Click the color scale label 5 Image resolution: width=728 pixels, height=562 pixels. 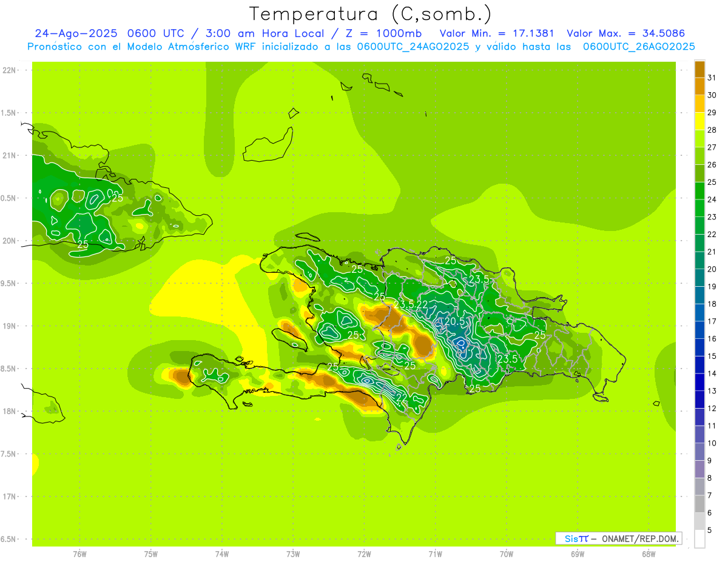pyautogui.click(x=710, y=530)
